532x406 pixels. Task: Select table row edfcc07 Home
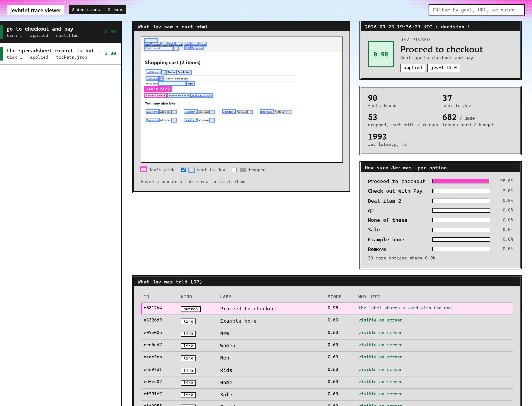327,383
